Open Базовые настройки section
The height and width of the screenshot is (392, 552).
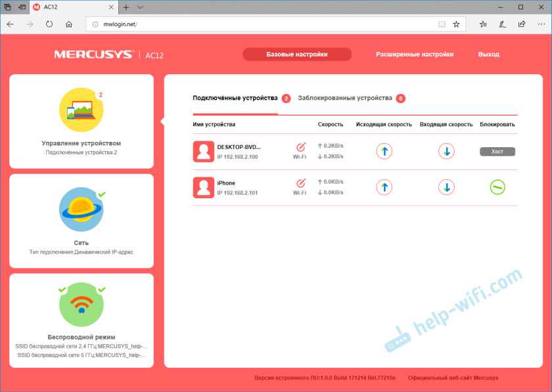click(x=296, y=54)
